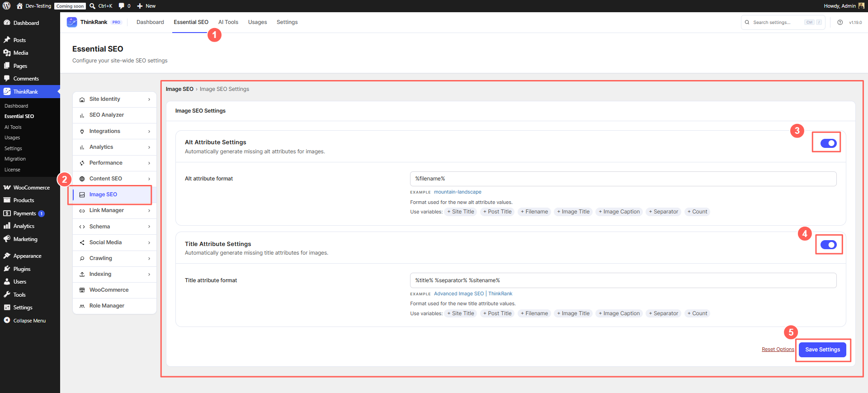Select the Essential SEO top tab

click(191, 22)
